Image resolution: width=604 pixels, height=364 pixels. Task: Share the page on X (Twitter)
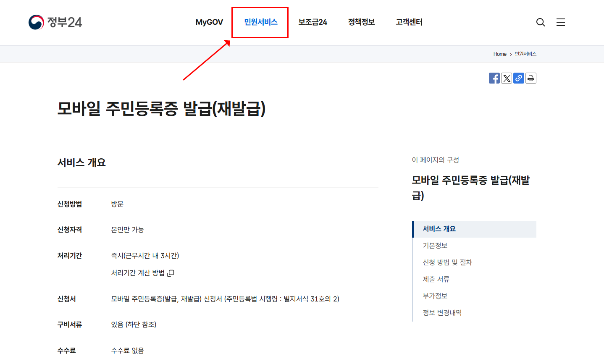click(507, 78)
